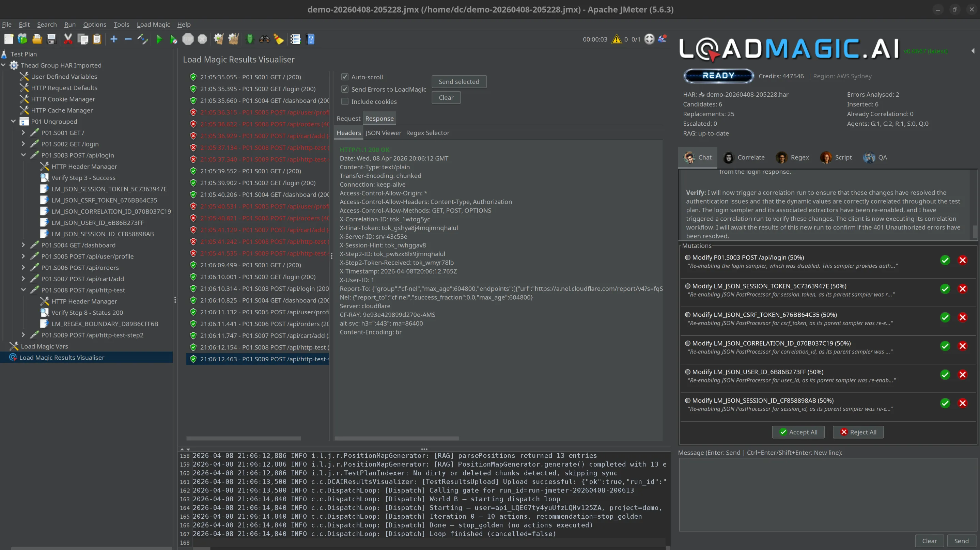Accept the Modify P01.S003 POST /api/login mutation
This screenshot has width=980, height=550.
[x=945, y=260]
